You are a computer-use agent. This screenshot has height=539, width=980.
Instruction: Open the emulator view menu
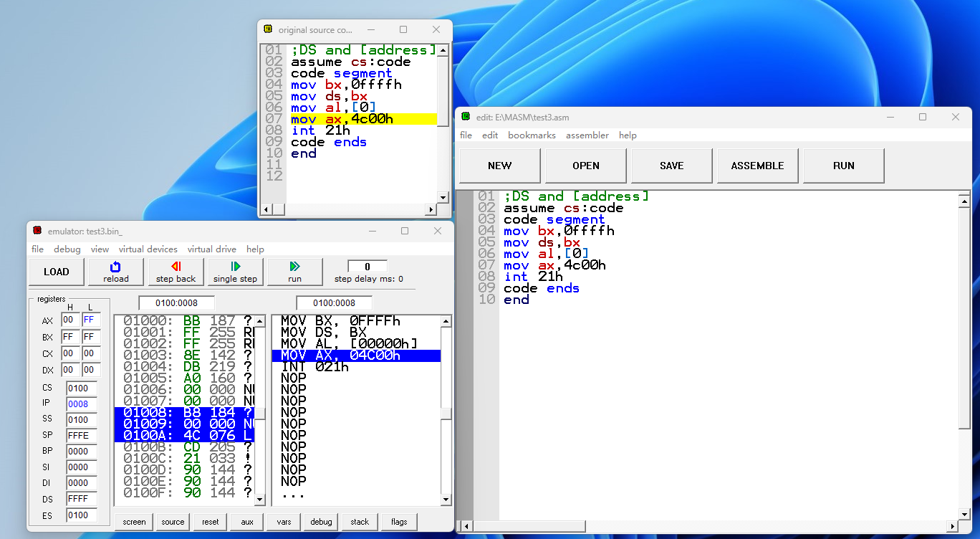100,249
